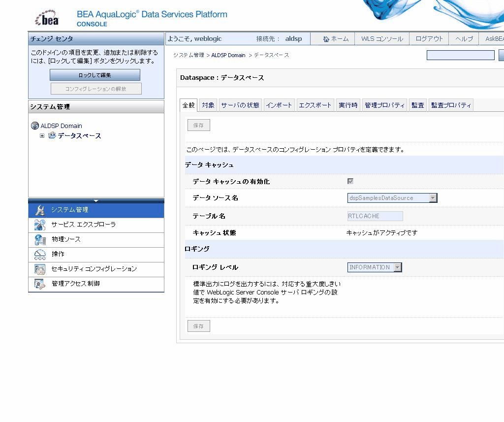The height and width of the screenshot is (422, 504).
Task: Click the 操作 gauge icon
Action: click(40, 255)
